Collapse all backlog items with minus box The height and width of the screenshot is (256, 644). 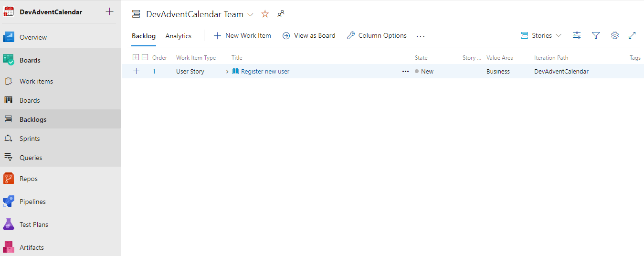click(145, 57)
